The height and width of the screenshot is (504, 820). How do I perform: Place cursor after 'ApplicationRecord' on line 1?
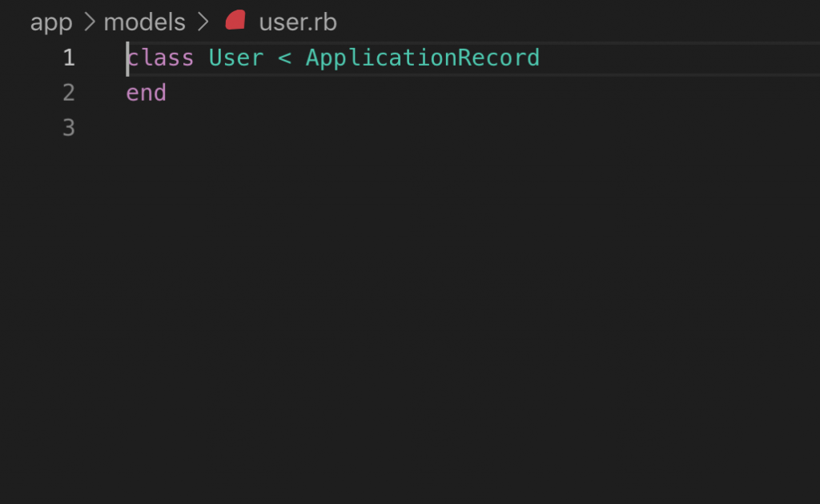[x=541, y=58]
